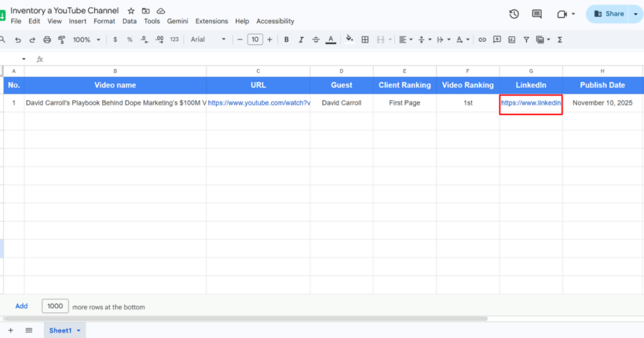Star the Inventory a YouTube Channel document

131,11
